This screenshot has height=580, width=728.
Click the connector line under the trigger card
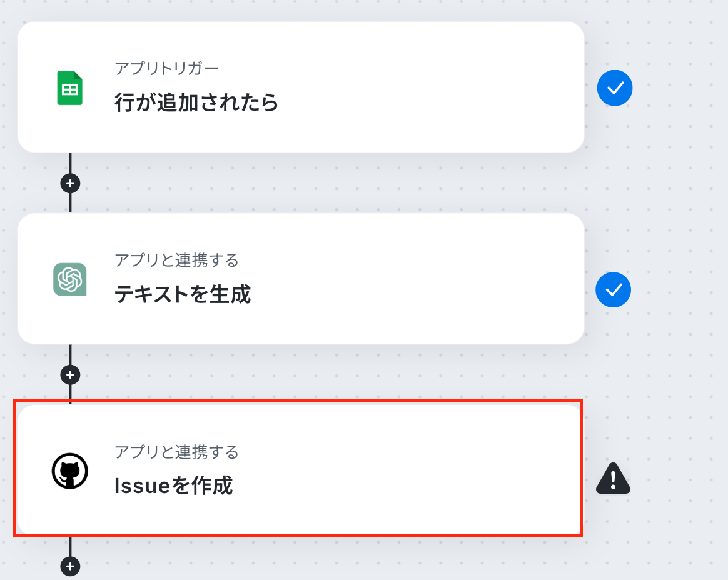(x=70, y=163)
